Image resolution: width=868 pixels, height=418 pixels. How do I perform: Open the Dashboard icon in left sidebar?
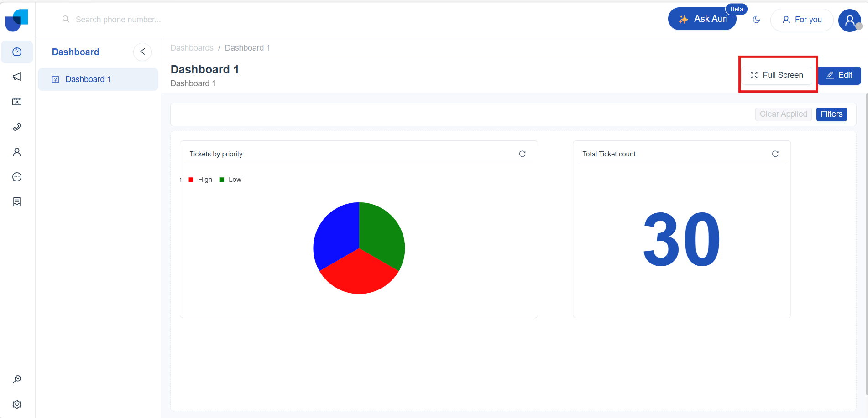17,52
